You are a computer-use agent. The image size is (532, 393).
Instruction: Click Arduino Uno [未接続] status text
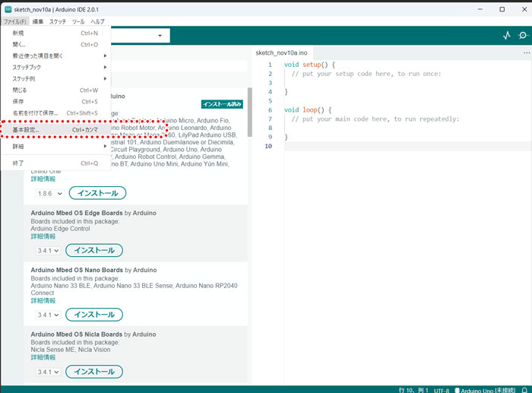coord(488,391)
